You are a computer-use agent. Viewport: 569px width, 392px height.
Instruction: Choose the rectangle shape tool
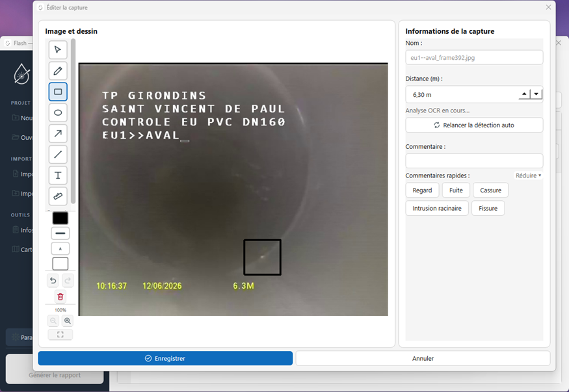pyautogui.click(x=58, y=92)
